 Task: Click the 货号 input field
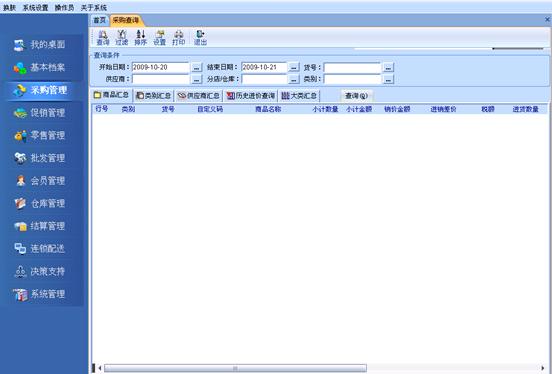pyautogui.click(x=352, y=67)
